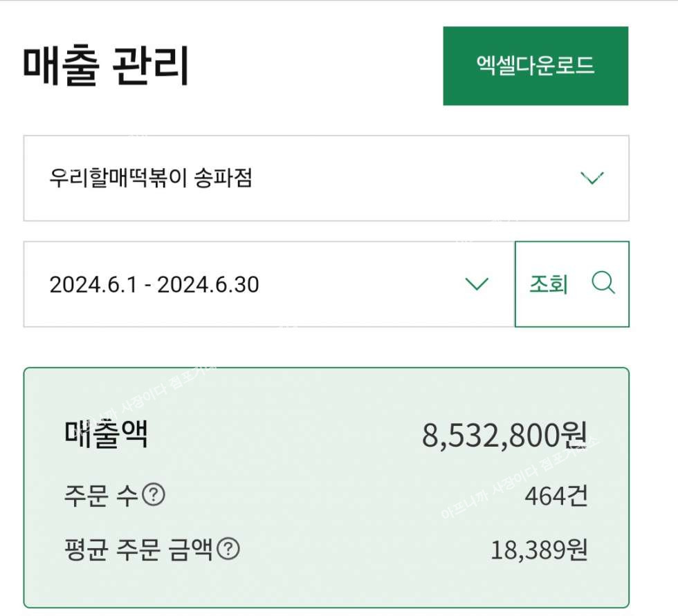
Task: Expand the date range chevron arrow
Action: (477, 284)
